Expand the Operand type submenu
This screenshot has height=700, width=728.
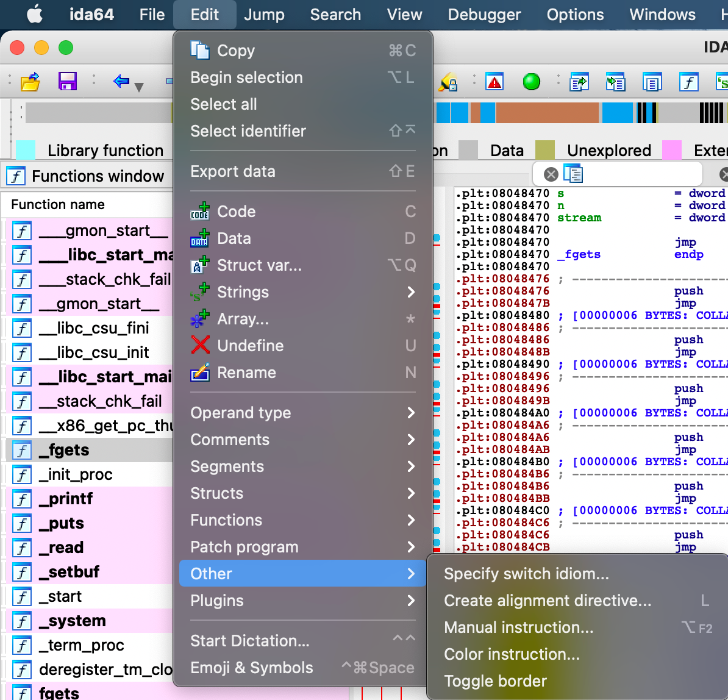[x=302, y=413]
